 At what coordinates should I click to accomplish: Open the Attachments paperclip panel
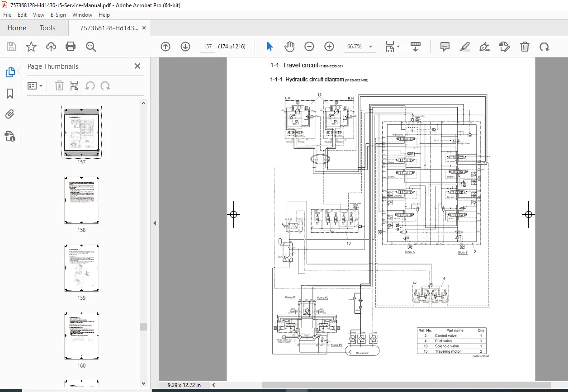pyautogui.click(x=10, y=115)
